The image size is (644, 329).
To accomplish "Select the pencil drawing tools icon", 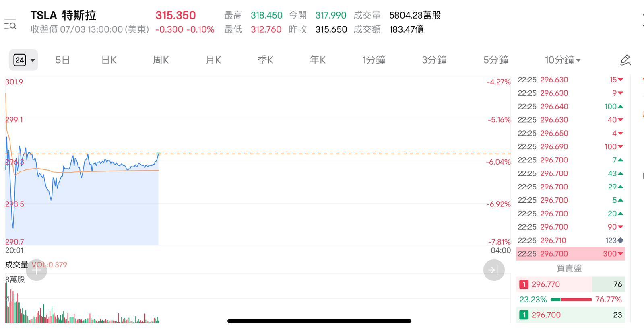I will tap(625, 60).
